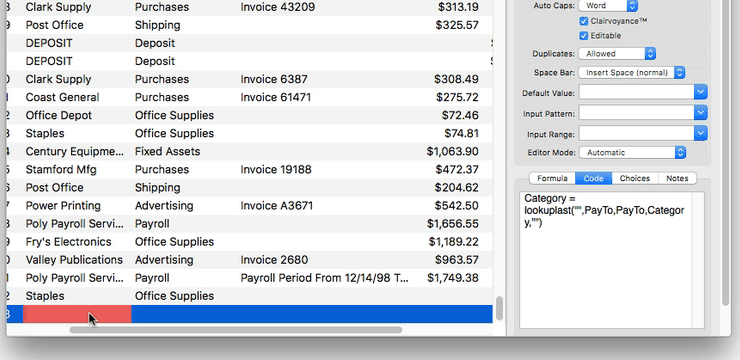The height and width of the screenshot is (360, 740).
Task: Switch to the Choices tab
Action: (x=635, y=178)
